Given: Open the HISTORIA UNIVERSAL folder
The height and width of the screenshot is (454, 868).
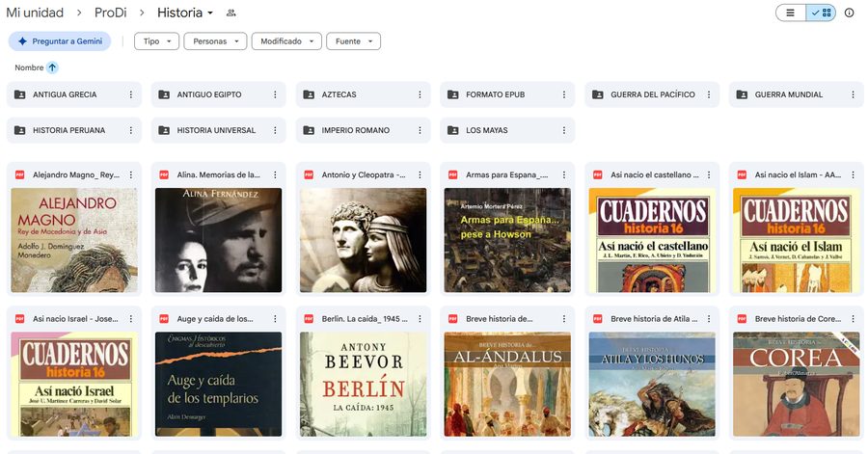Looking at the screenshot, I should point(219,130).
